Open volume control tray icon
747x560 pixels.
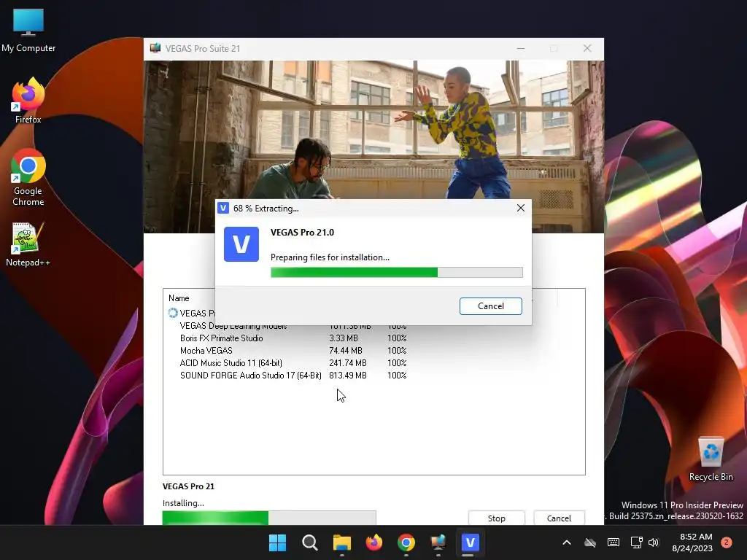(x=654, y=542)
